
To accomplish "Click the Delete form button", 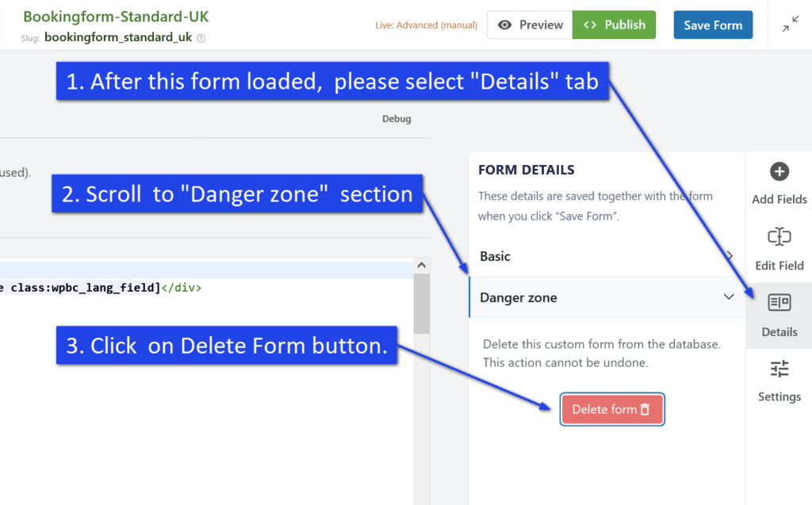I will [612, 409].
